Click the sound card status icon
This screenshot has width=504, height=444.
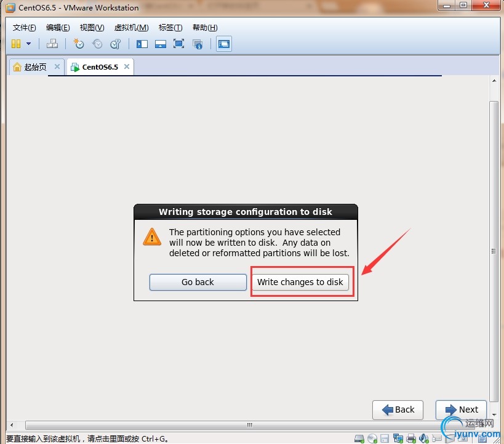424,438
